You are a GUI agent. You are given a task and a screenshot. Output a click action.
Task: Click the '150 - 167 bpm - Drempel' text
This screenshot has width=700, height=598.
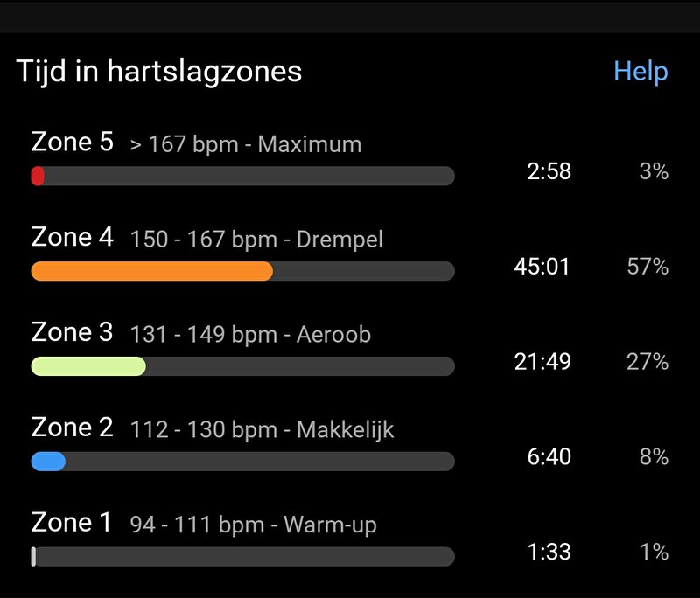(x=256, y=240)
